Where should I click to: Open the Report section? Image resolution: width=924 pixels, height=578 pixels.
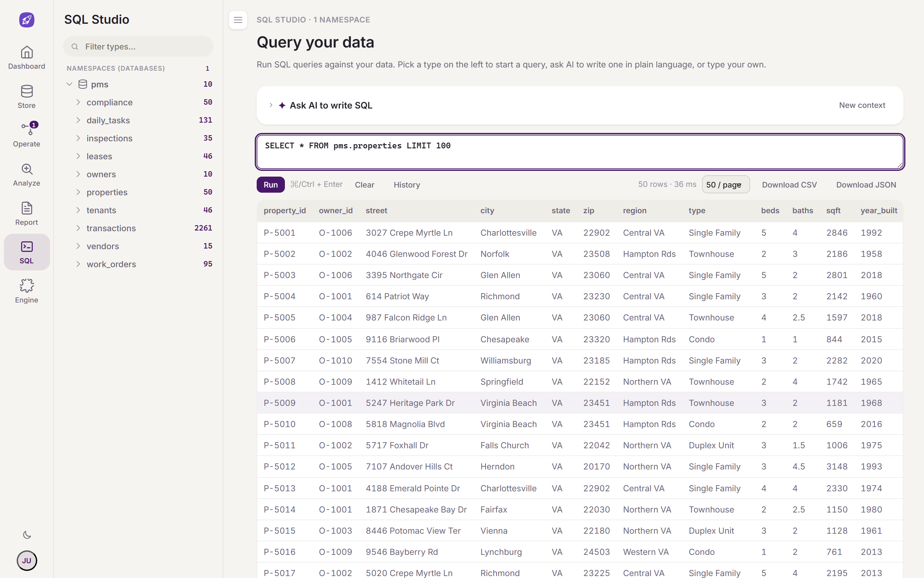coord(27,213)
